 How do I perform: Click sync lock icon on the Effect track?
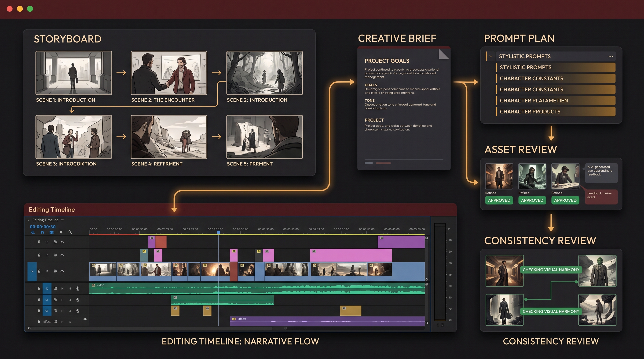(x=55, y=322)
